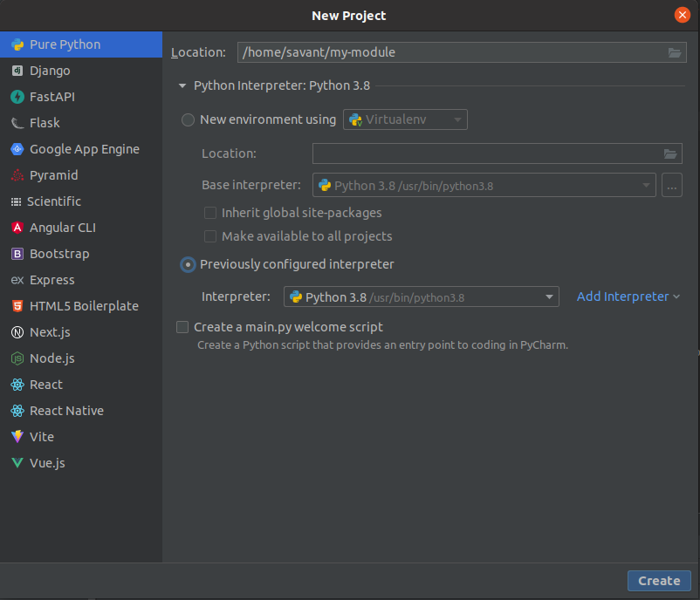Browse folder icon for project Location
This screenshot has height=600, width=700.
tap(674, 53)
